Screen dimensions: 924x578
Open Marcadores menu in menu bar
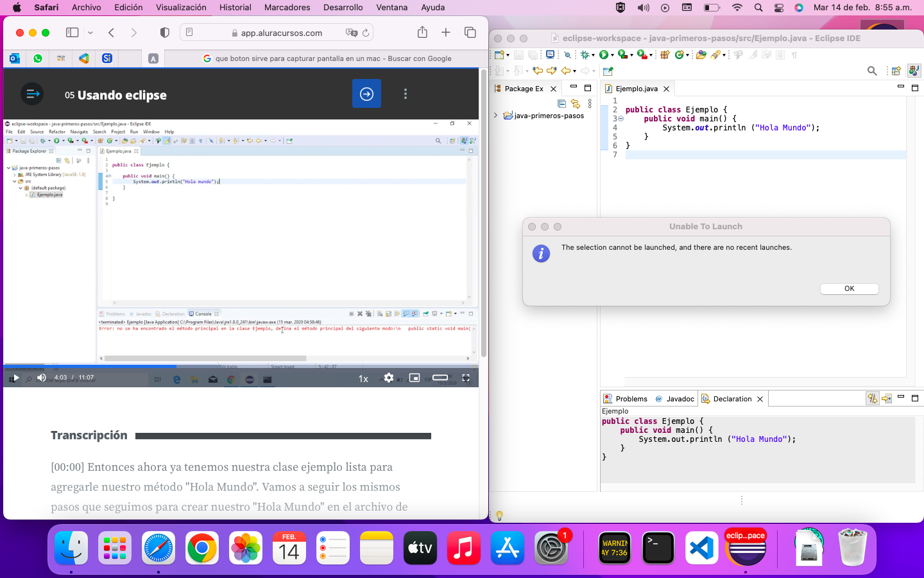(287, 8)
